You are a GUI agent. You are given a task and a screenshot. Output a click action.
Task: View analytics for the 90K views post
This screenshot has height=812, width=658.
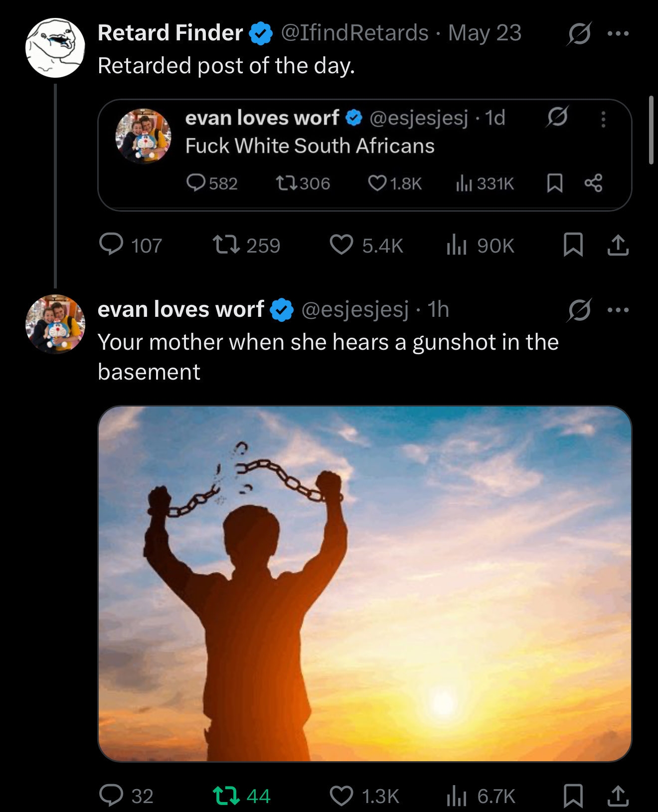tap(456, 245)
